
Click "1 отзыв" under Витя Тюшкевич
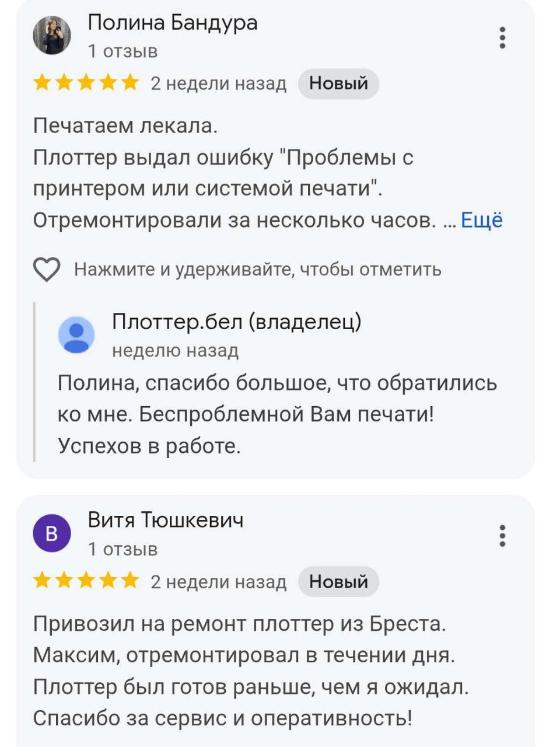(x=123, y=549)
